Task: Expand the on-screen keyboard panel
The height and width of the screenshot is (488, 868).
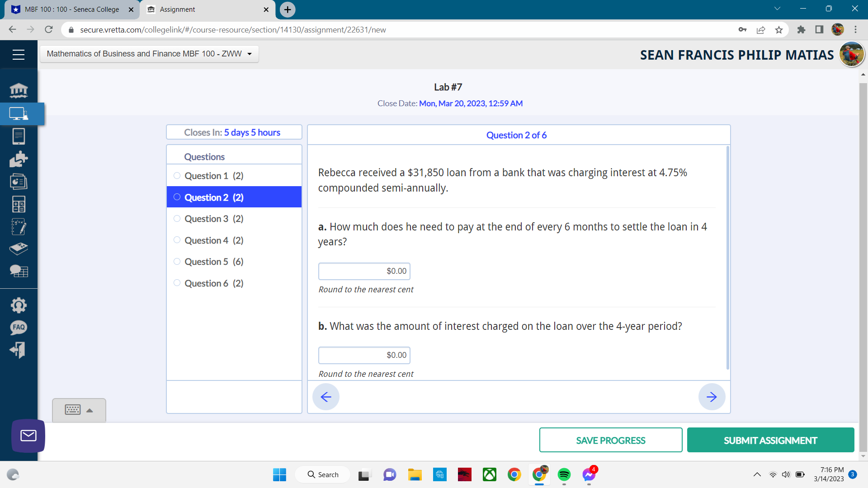Action: tap(79, 410)
